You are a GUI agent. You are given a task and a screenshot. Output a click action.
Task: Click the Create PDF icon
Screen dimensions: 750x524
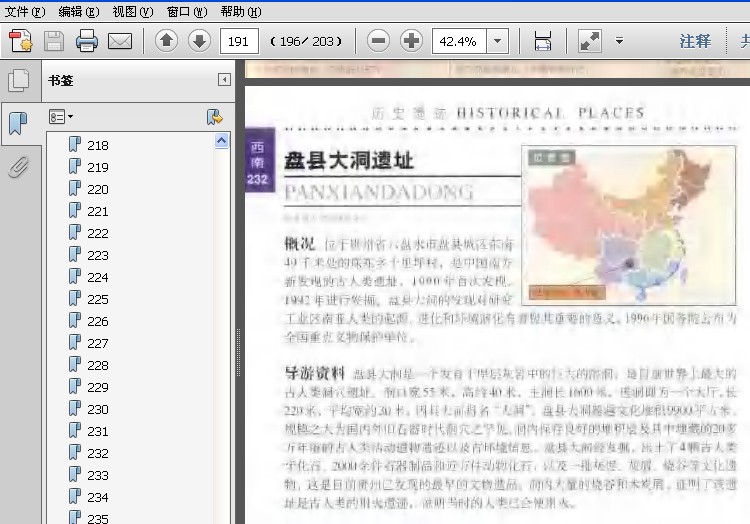[x=21, y=41]
